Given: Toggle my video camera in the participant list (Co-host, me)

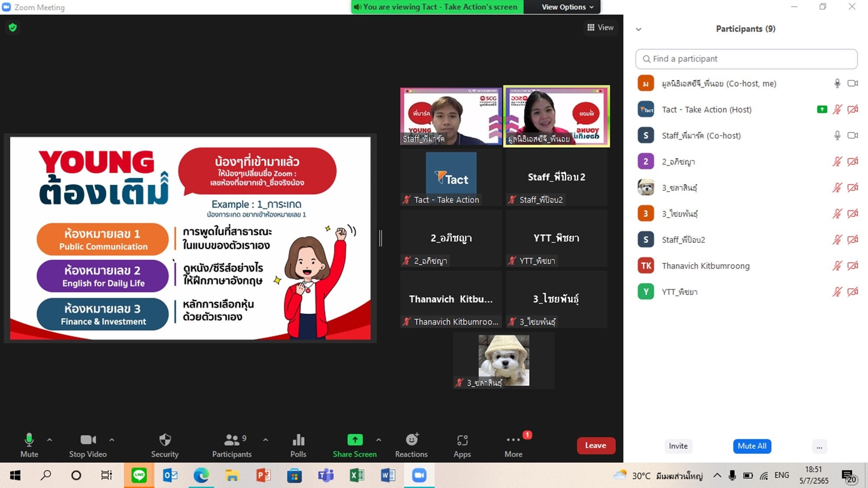Looking at the screenshot, I should coord(853,83).
